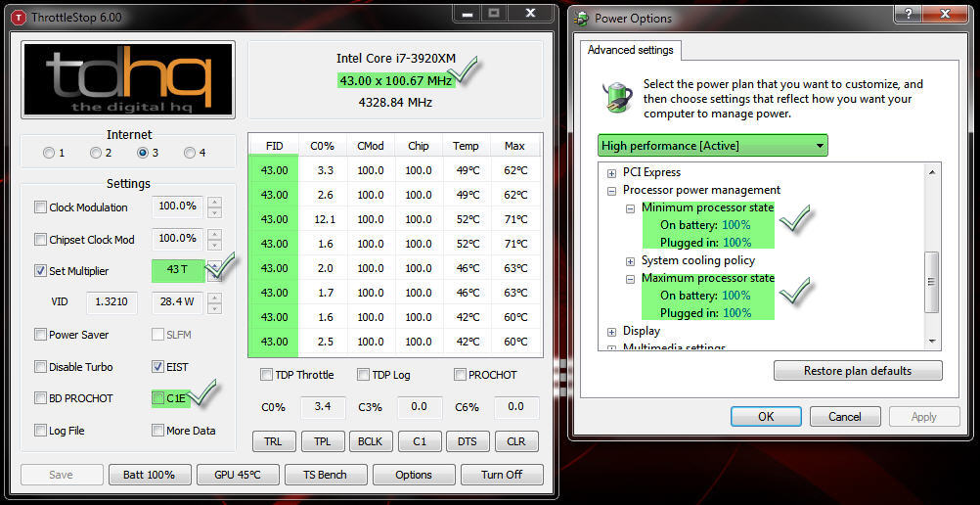The height and width of the screenshot is (505, 980).
Task: Check the More Data option
Action: 157,431
